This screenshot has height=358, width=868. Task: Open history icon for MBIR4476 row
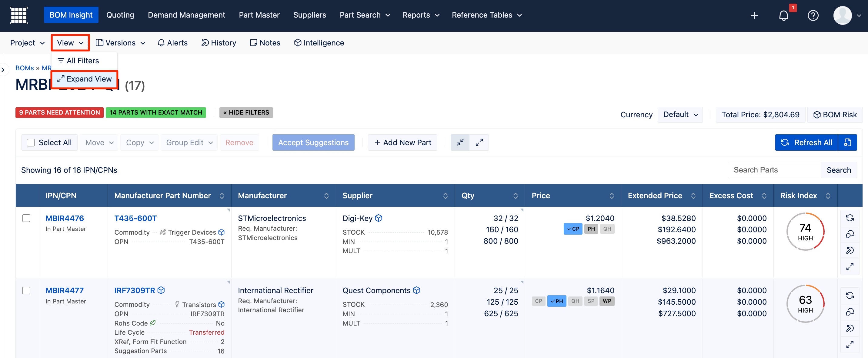[x=850, y=250]
